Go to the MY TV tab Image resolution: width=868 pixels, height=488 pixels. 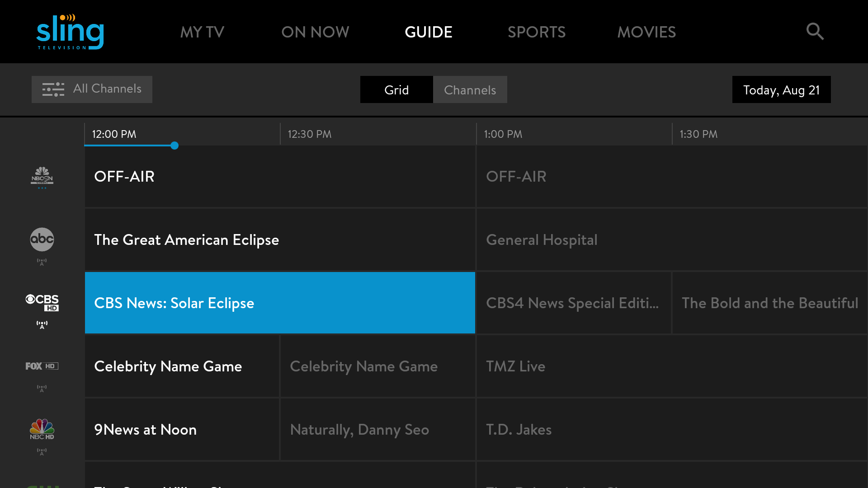click(x=202, y=32)
